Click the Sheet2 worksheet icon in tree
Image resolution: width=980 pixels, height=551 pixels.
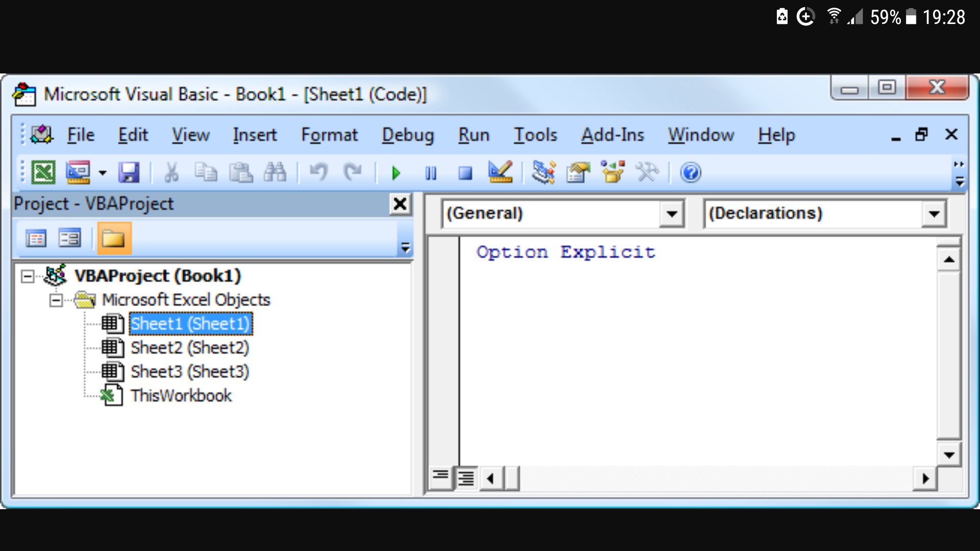(112, 348)
